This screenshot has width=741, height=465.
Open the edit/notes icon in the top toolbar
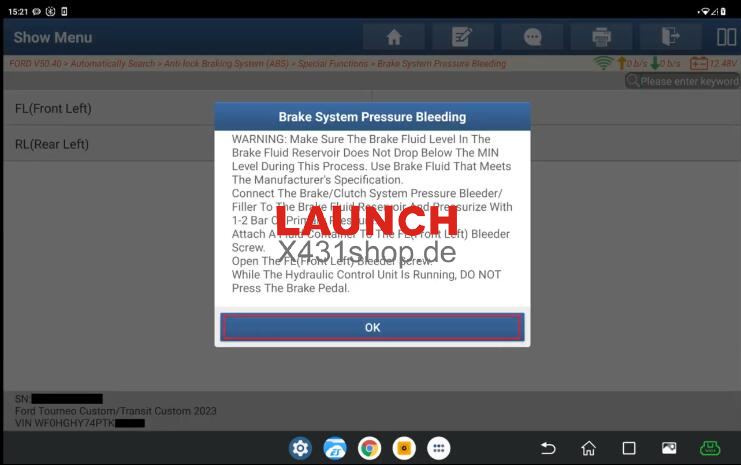click(x=462, y=37)
